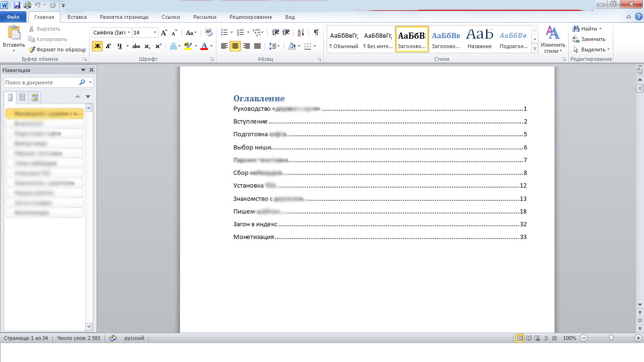644x362 pixels.
Task: Click the zoom slider handle
Action: click(611, 338)
